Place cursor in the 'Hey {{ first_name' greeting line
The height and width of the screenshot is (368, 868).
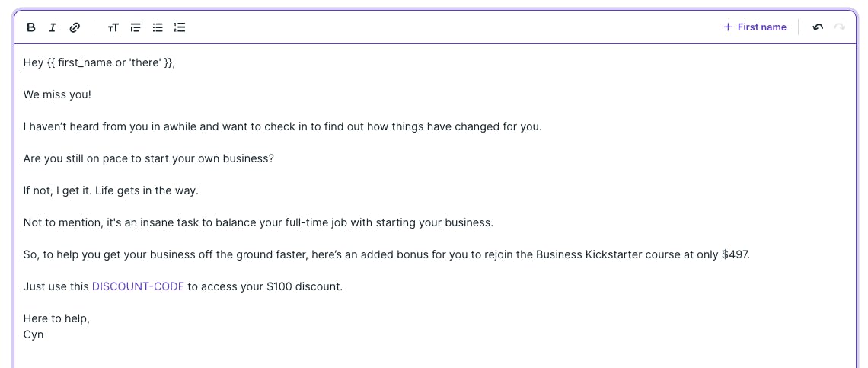point(99,62)
